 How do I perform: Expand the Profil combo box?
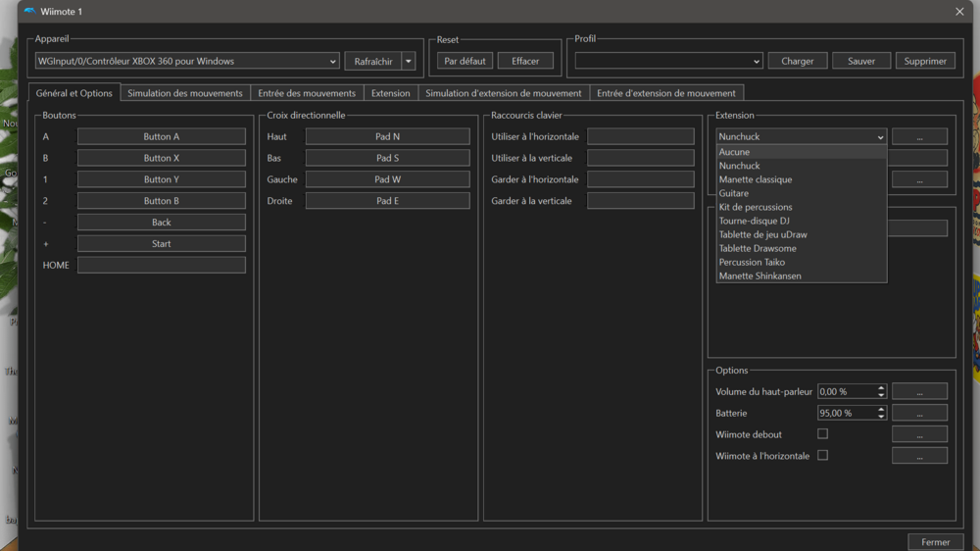click(x=668, y=61)
